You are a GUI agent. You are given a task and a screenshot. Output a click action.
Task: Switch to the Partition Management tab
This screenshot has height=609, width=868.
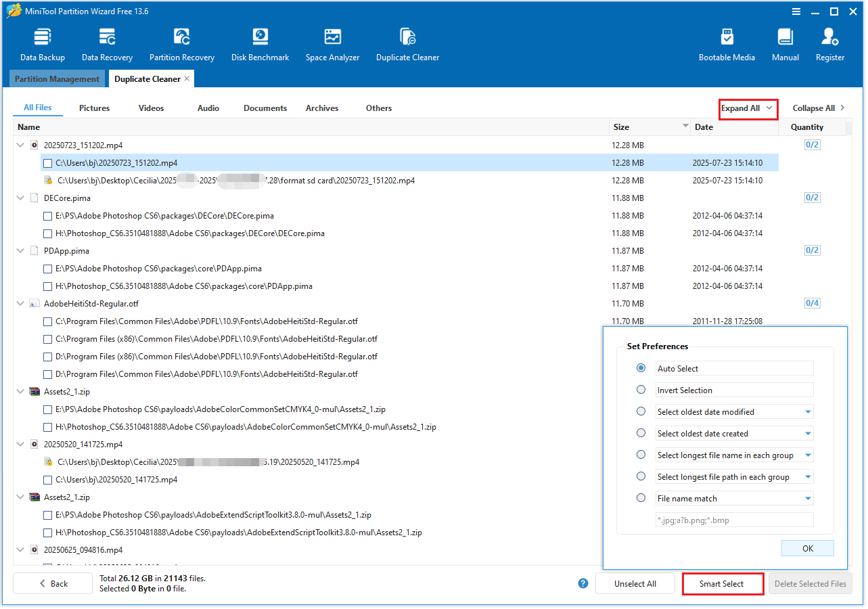click(x=58, y=79)
